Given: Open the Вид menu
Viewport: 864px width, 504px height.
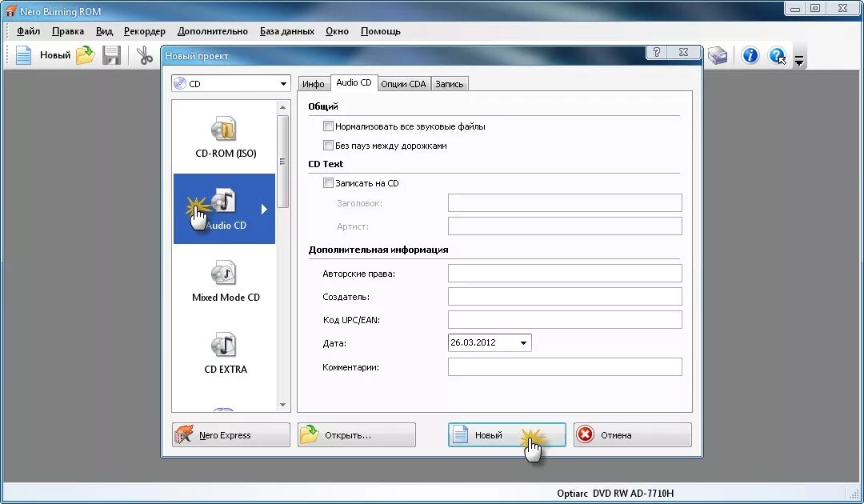Looking at the screenshot, I should tap(104, 31).
